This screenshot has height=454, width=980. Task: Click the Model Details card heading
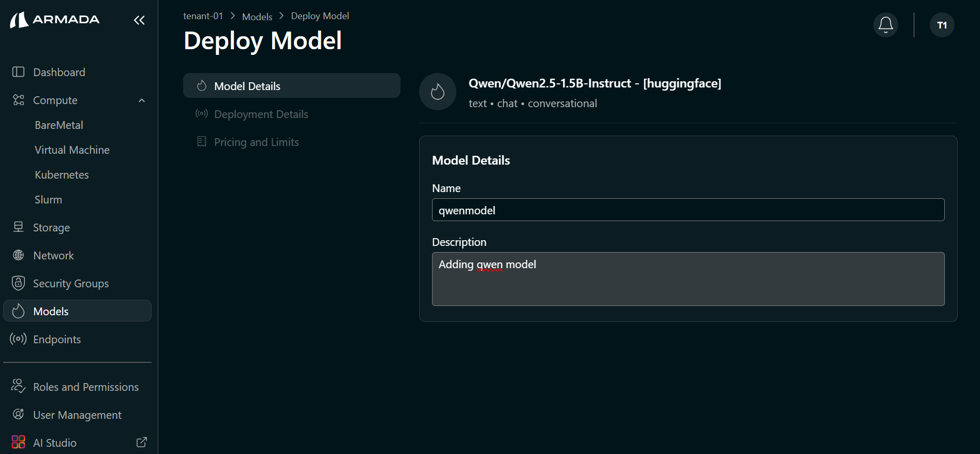[471, 160]
